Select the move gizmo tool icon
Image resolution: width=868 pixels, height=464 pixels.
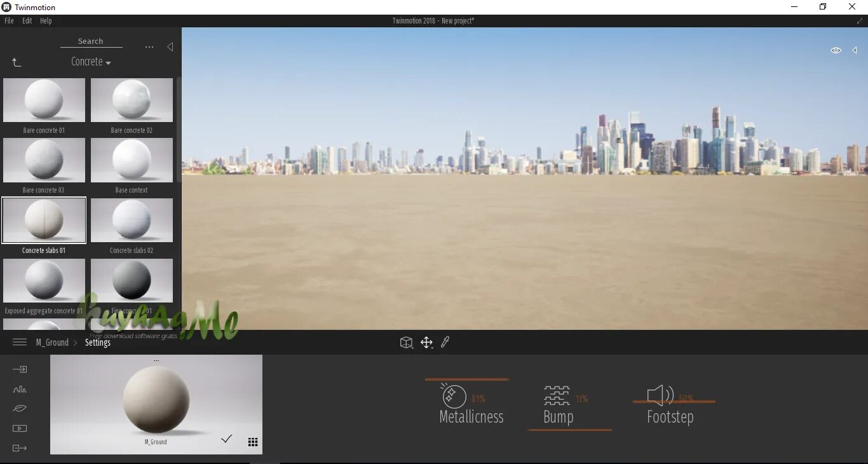click(427, 343)
